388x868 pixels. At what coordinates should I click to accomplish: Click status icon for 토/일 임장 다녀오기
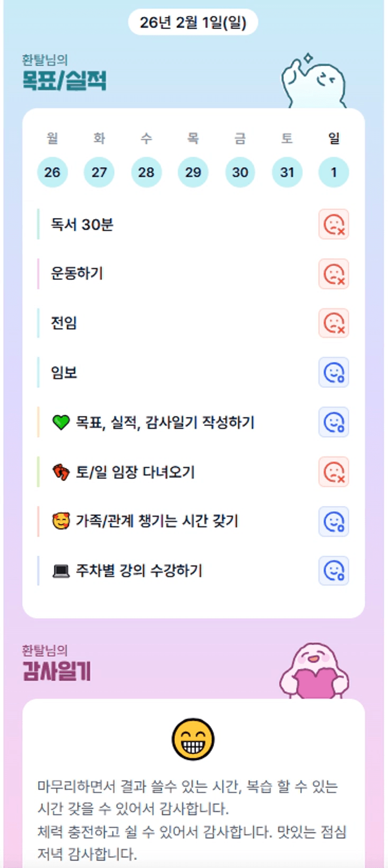pyautogui.click(x=333, y=472)
